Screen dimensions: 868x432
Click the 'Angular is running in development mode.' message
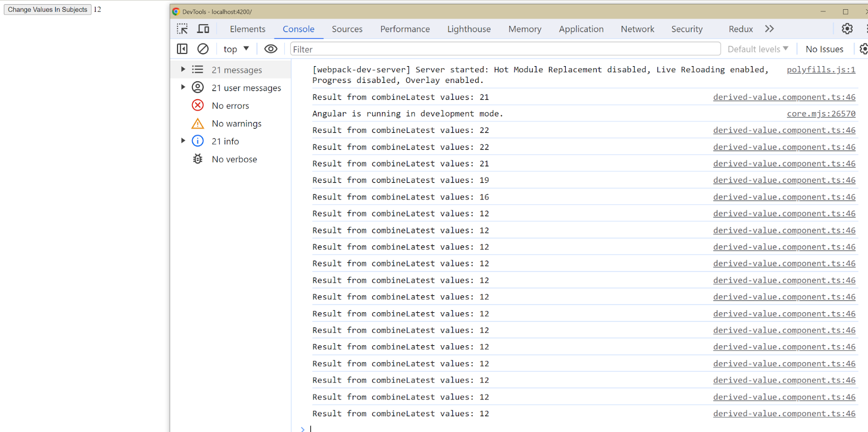tap(407, 113)
